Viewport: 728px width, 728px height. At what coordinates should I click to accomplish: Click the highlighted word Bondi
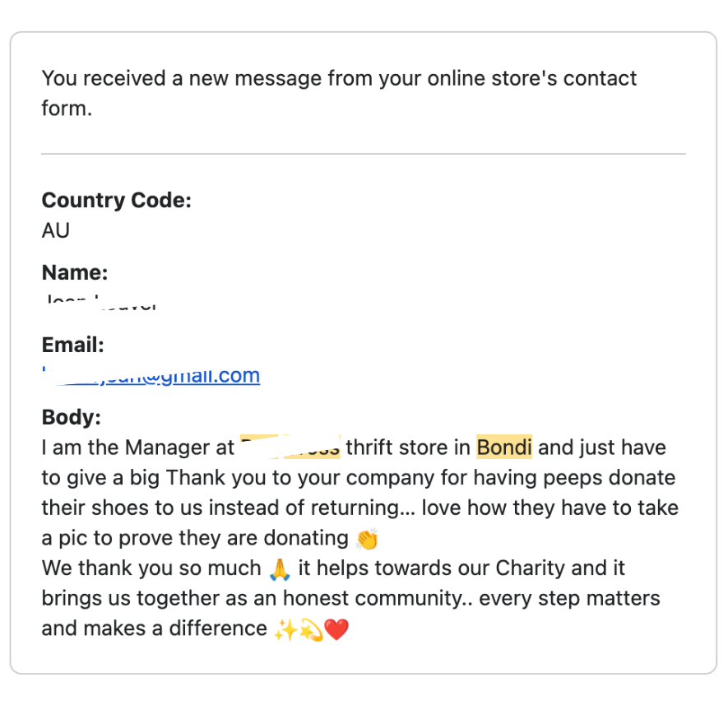click(x=504, y=447)
